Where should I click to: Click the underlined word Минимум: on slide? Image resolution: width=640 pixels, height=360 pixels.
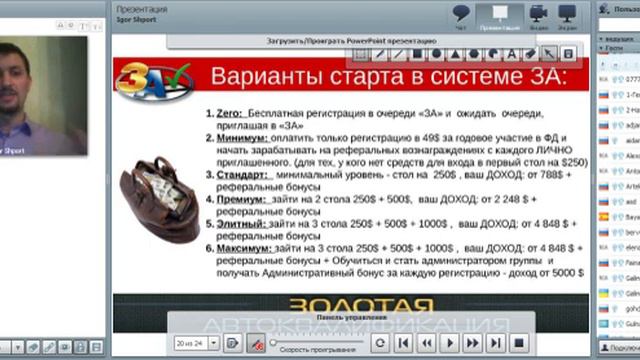tap(242, 138)
